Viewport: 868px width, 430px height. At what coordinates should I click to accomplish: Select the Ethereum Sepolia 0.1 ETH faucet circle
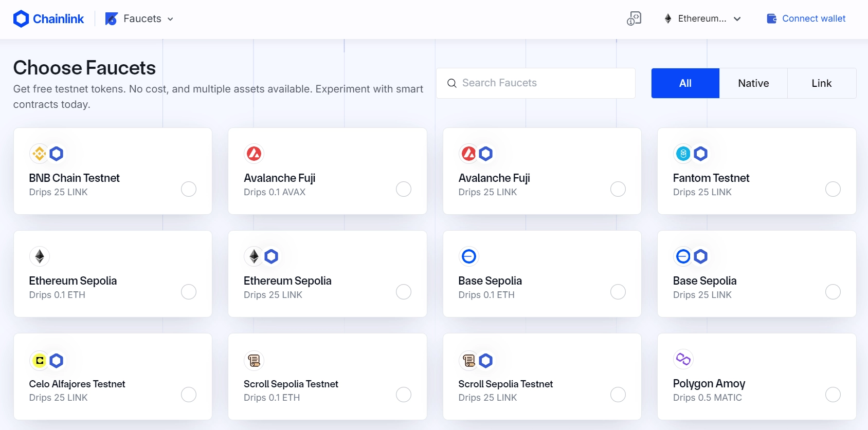(x=189, y=292)
